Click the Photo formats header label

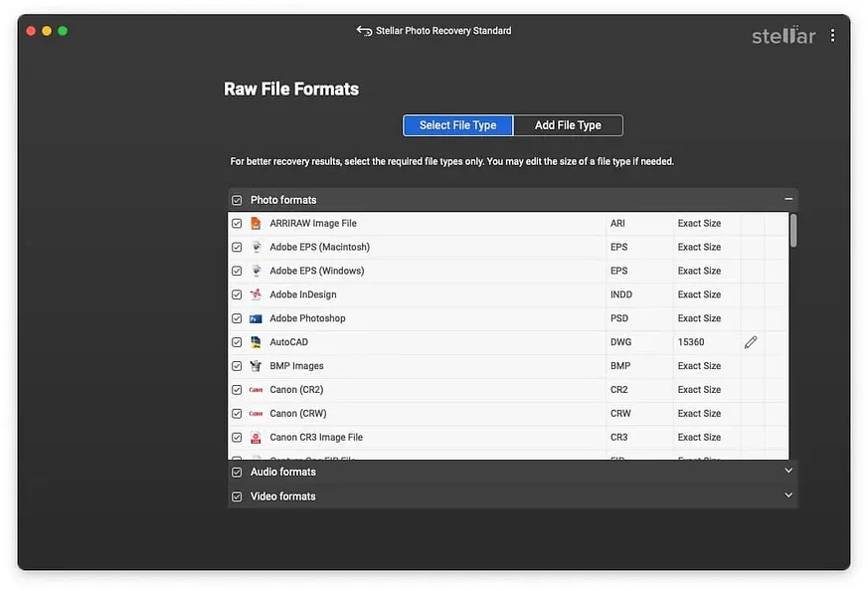click(x=283, y=200)
